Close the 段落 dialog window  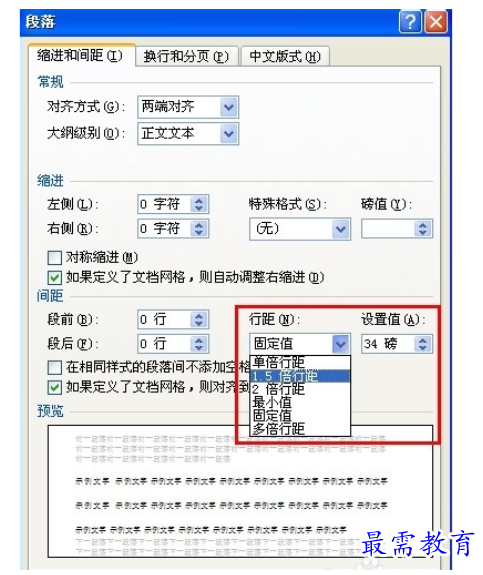(x=436, y=22)
